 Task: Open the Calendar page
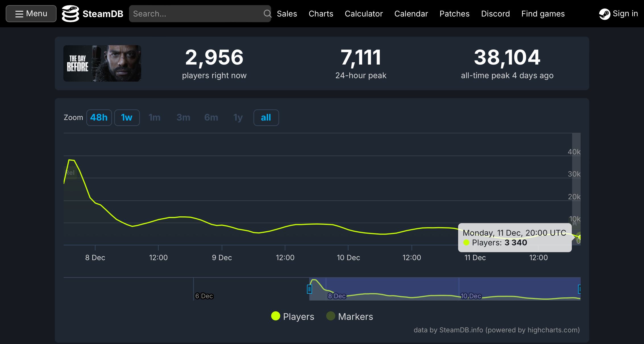[x=411, y=14]
